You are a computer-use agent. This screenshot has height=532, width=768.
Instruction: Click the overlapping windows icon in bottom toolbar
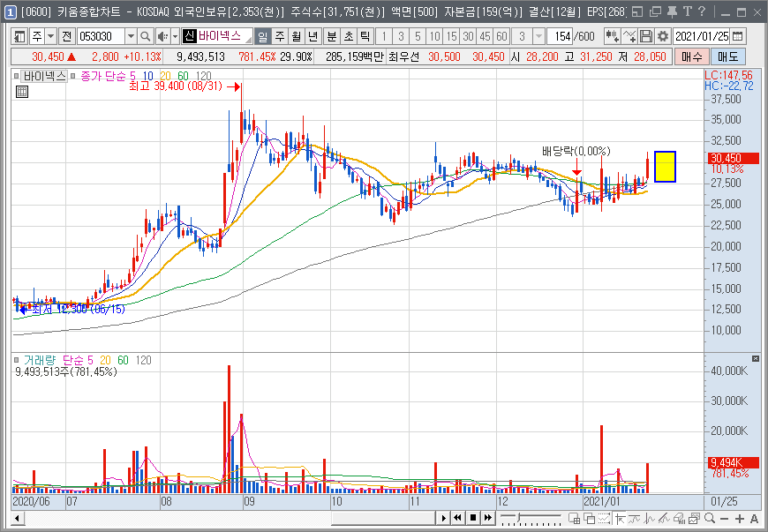pos(589,518)
